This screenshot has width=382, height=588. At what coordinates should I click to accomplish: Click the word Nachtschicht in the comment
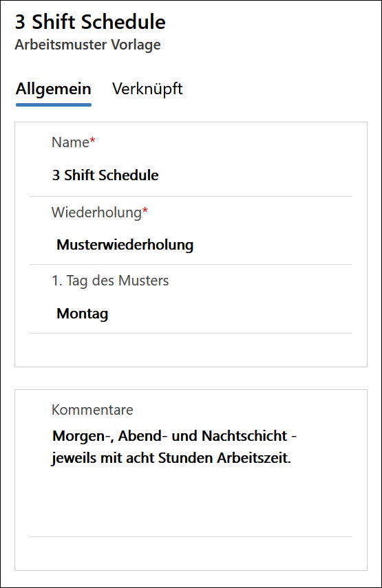point(244,436)
